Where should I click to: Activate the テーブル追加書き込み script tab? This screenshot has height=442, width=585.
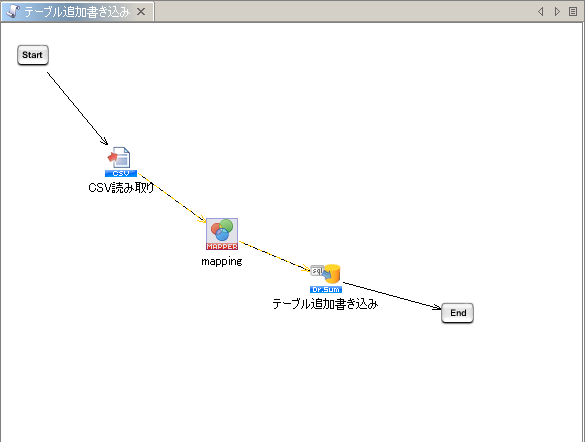[x=77, y=12]
